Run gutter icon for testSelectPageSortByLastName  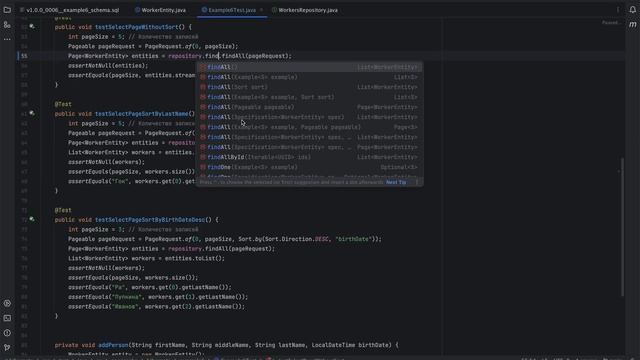click(32, 113)
